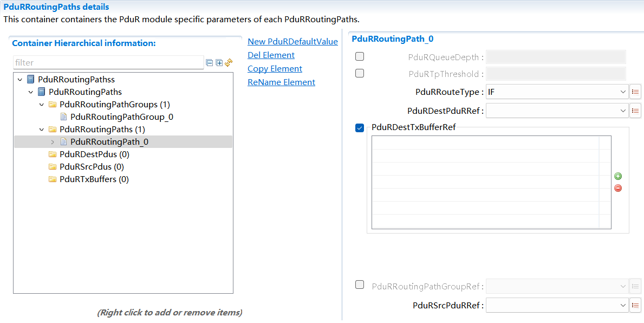Click the PduRRoutingPathss container icon
644x323 pixels.
tap(30, 79)
